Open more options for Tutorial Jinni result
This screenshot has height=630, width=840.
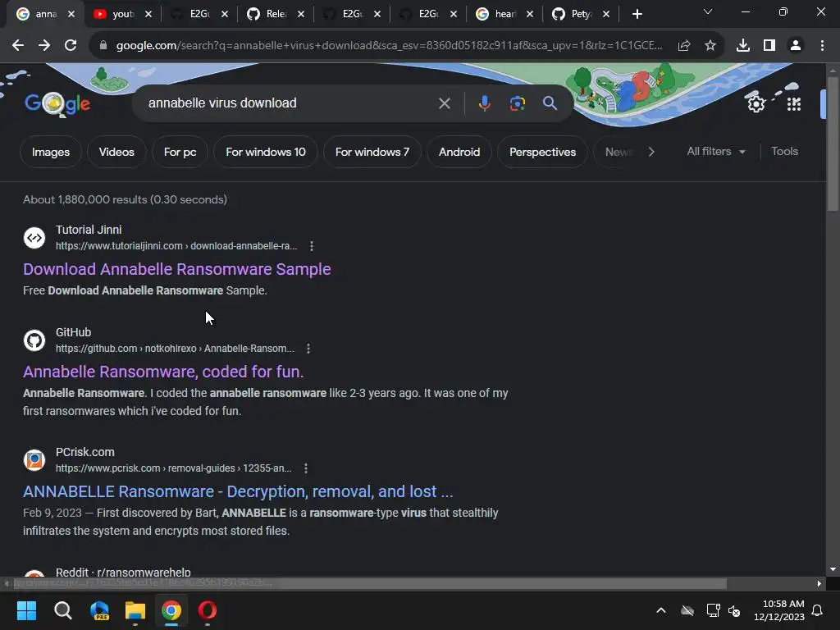click(x=312, y=246)
